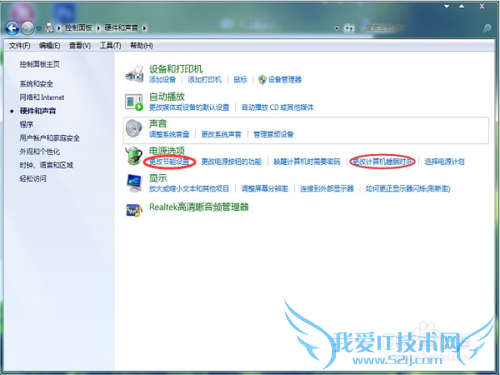Open recent pages dropdown beside Forward arrow
Image resolution: width=500 pixels, height=375 pixels.
point(39,29)
